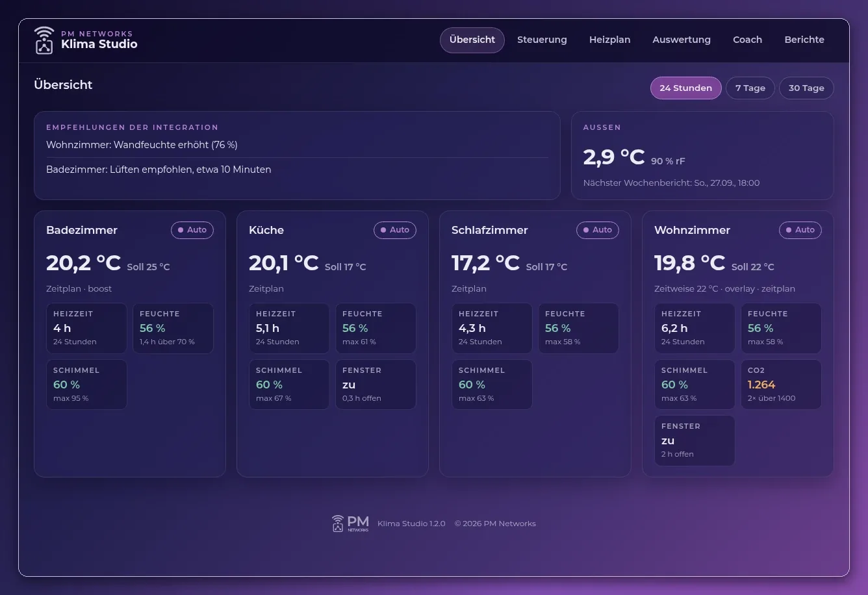Open the Heizplan tab
This screenshot has width=868, height=595.
point(609,40)
